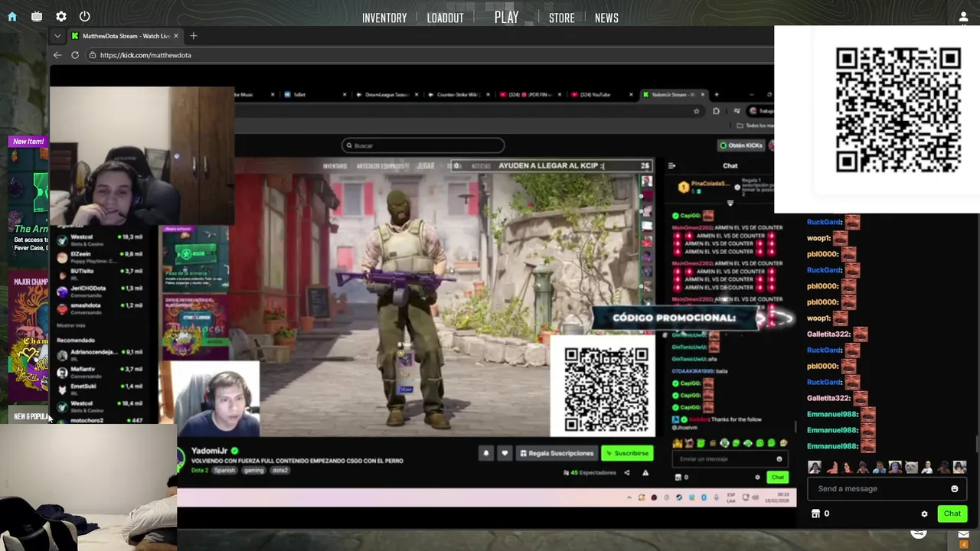Expand the browser tab list dropdown
Viewport: 980px width, 551px height.
point(57,36)
